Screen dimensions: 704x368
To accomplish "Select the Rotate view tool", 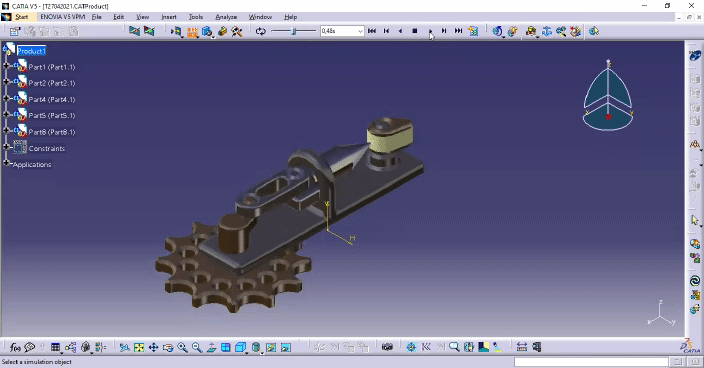I will 168,347.
